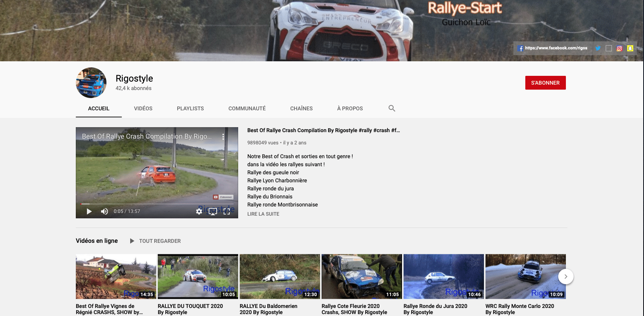Advance the video carousel with right chevron

click(x=566, y=277)
